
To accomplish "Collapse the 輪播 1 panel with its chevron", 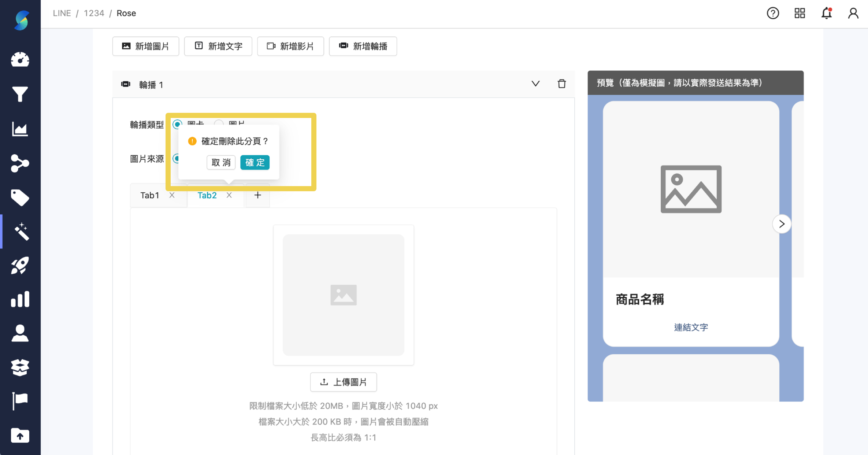I will [x=535, y=84].
